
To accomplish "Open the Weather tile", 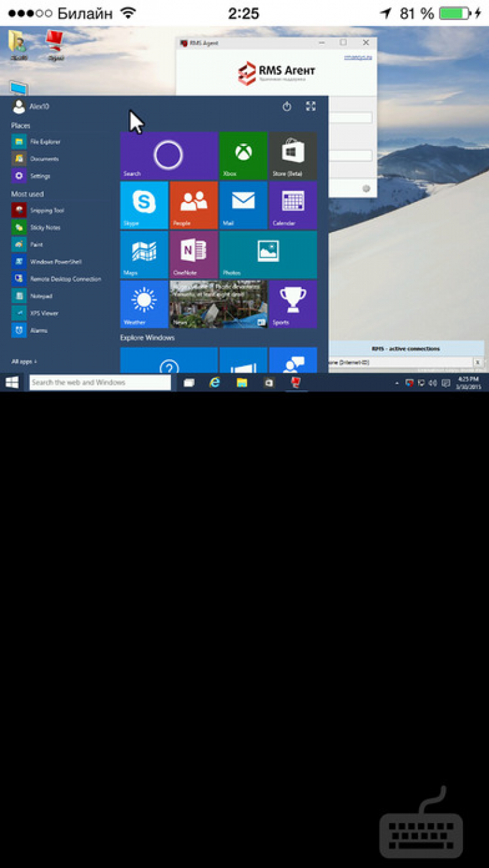I will tap(144, 304).
